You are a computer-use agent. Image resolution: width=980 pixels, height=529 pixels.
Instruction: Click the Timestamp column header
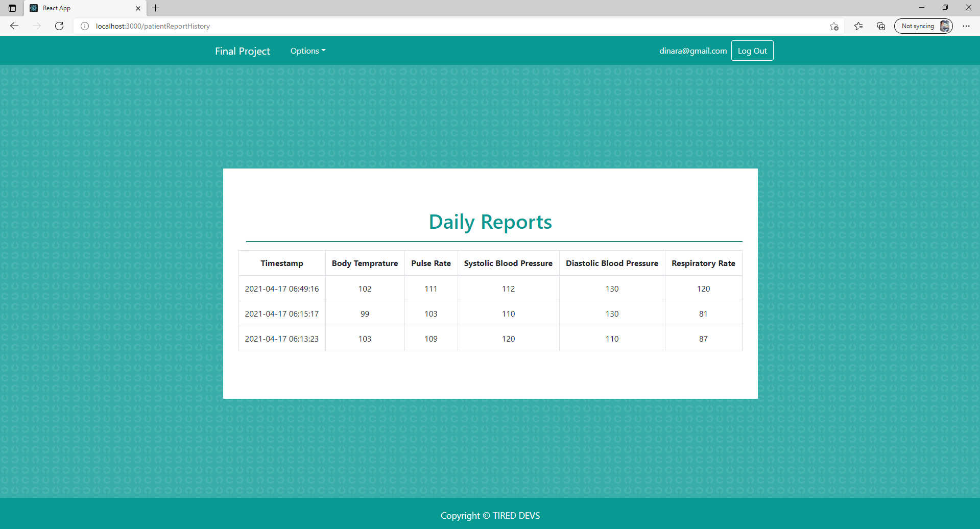[x=282, y=263]
